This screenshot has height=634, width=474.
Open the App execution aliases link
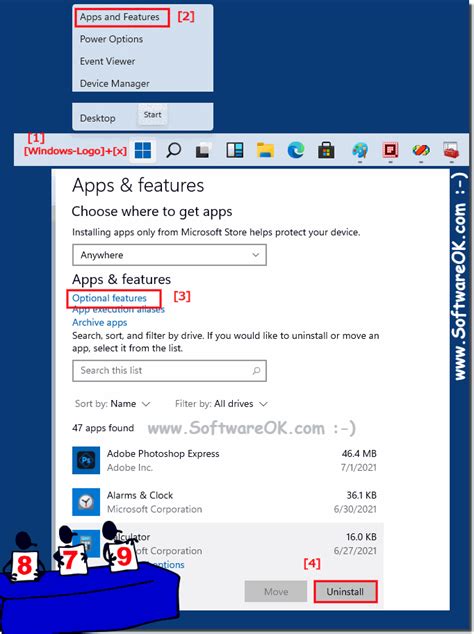tap(118, 310)
